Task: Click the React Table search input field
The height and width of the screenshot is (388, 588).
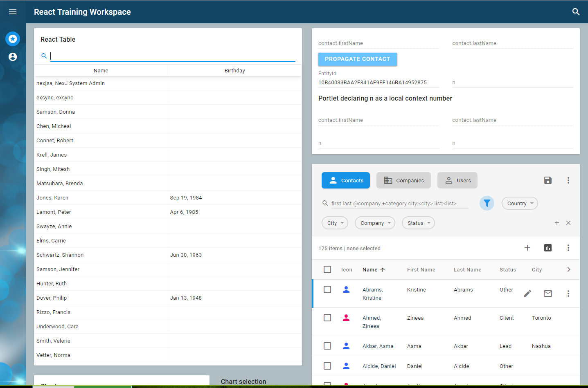Action: pyautogui.click(x=172, y=56)
